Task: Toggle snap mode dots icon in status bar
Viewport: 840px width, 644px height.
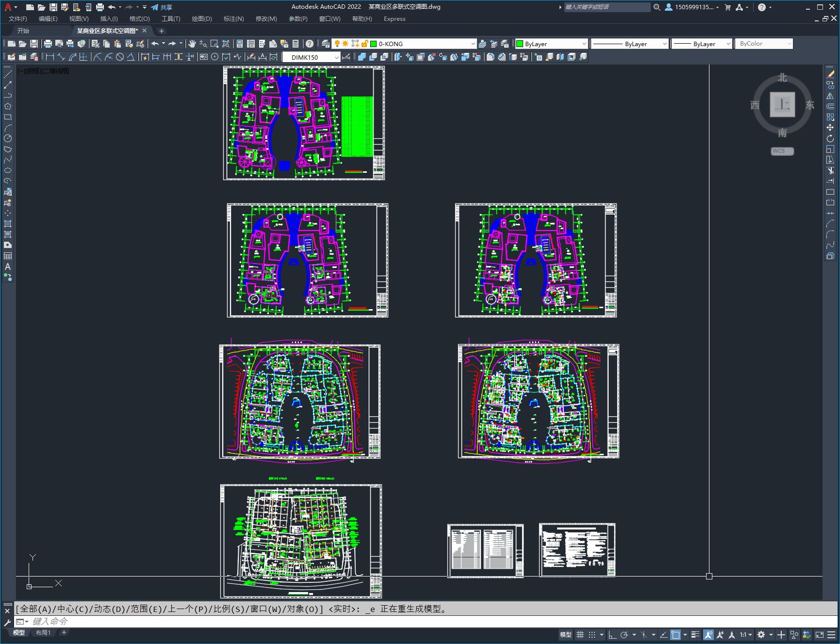Action: click(x=592, y=634)
